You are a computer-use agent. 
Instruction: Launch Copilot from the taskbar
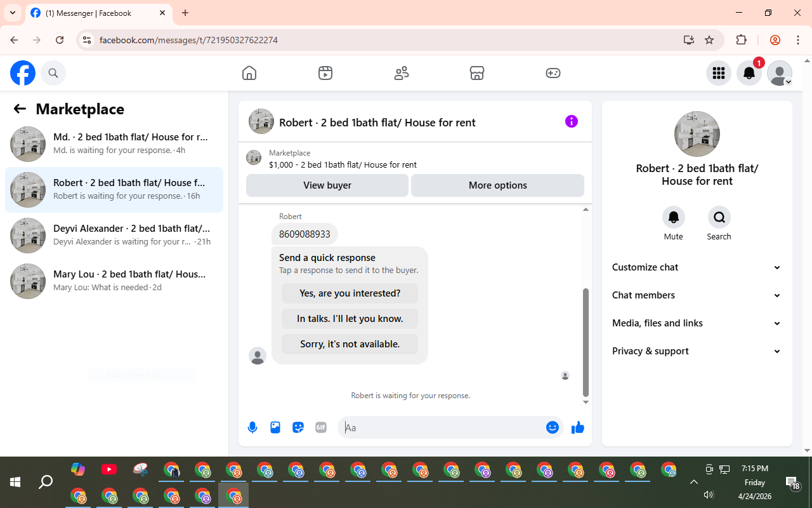(x=78, y=469)
